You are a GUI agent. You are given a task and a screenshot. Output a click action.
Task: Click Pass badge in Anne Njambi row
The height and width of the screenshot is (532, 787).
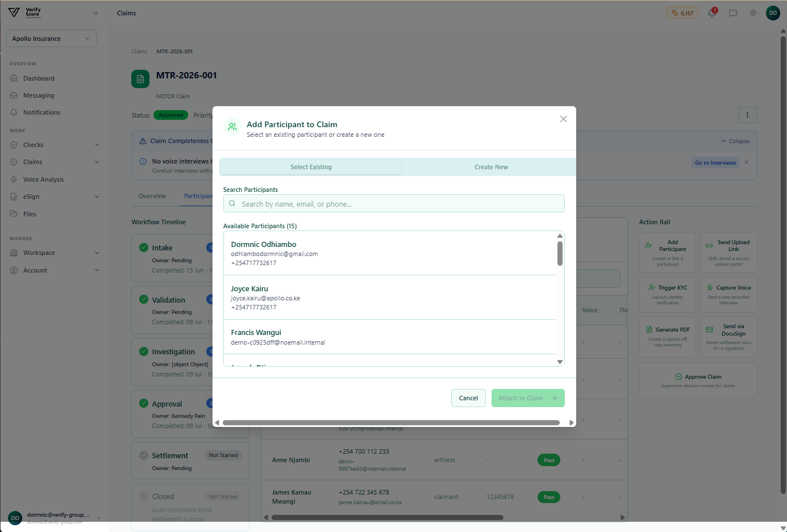(x=548, y=460)
